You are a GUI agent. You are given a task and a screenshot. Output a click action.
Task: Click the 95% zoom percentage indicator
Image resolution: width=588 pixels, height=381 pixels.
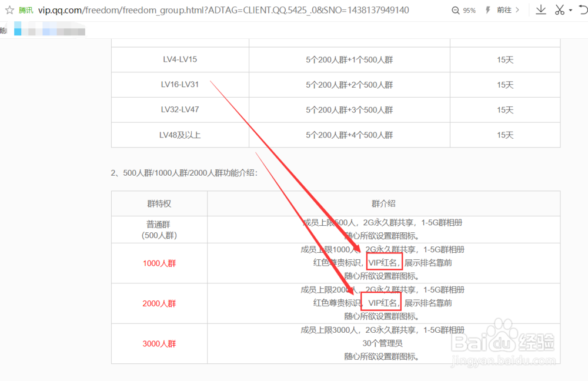point(469,10)
